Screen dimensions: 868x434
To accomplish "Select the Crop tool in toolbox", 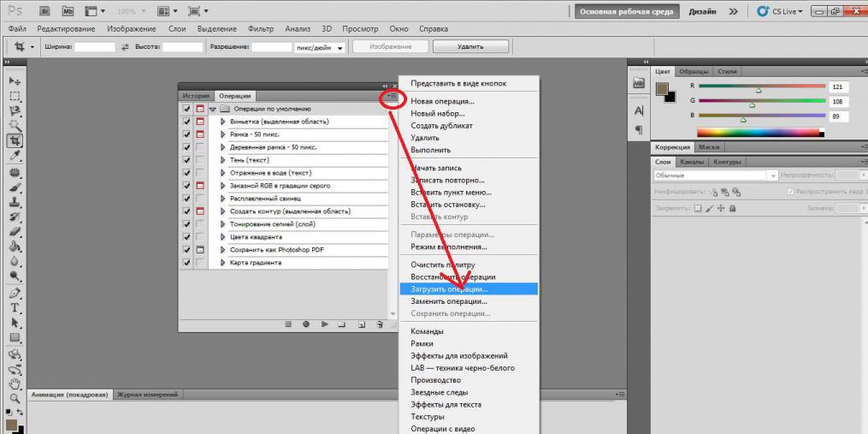I will pos(15,141).
